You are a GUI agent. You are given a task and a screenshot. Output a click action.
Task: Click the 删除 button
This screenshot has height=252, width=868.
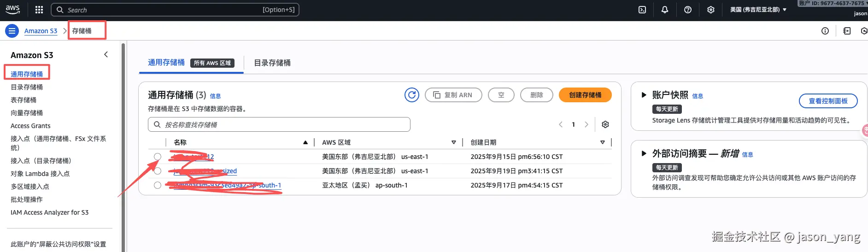pyautogui.click(x=537, y=95)
